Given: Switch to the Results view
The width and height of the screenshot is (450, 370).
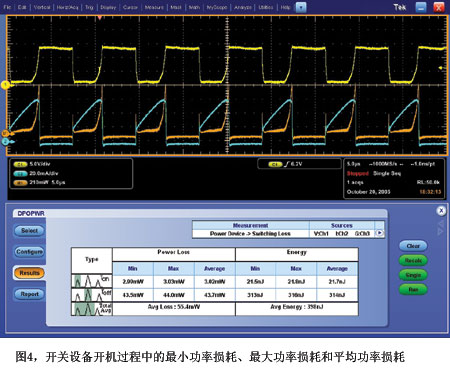Looking at the screenshot, I should 29,273.
